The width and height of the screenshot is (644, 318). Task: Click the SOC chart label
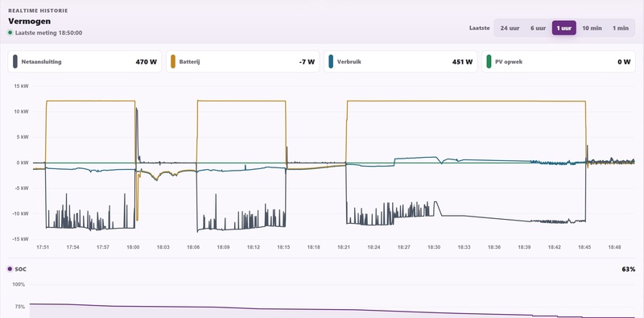[x=21, y=269]
